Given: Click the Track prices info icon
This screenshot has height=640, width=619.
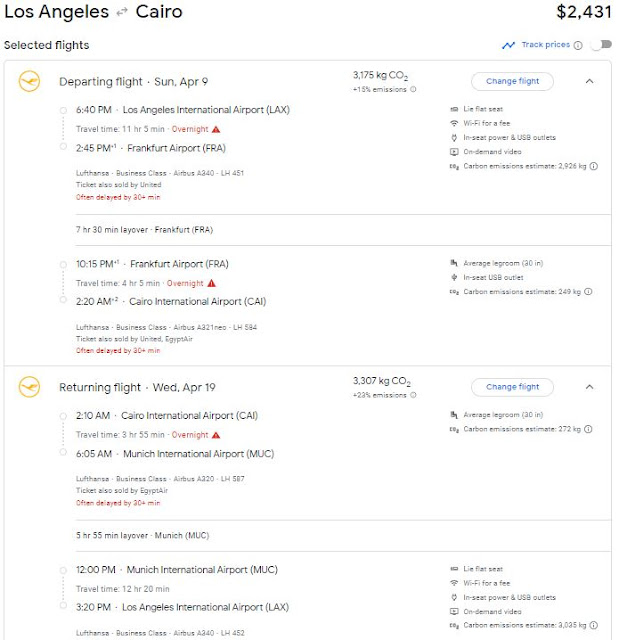Looking at the screenshot, I should coord(578,45).
